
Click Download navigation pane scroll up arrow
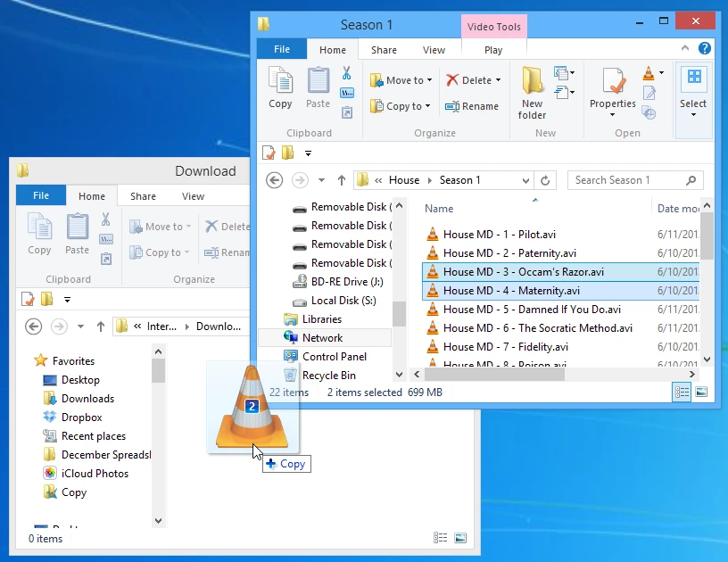[158, 351]
